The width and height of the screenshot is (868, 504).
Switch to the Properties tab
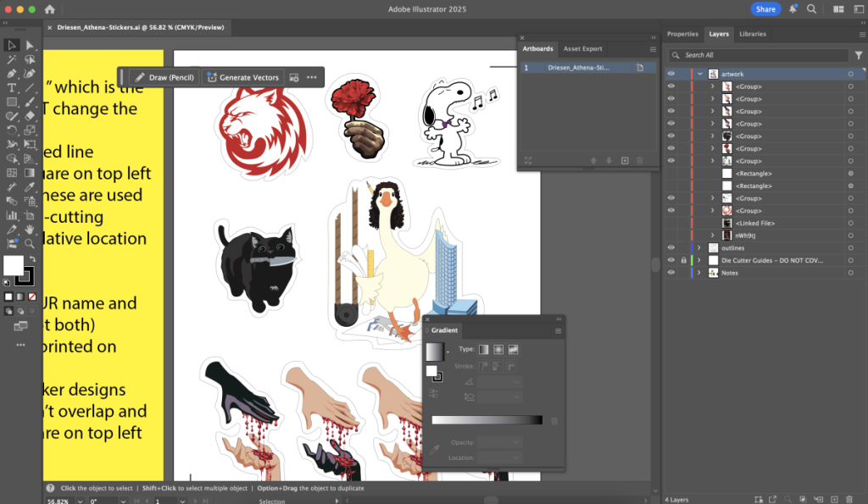[682, 34]
